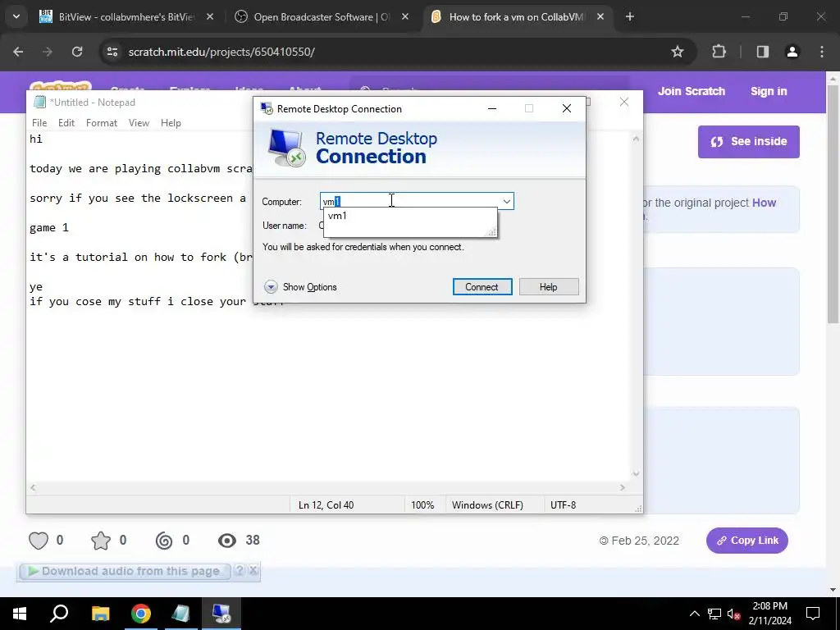Screen dimensions: 840x630
Task: Click the Copy Link button
Action: pyautogui.click(x=747, y=541)
